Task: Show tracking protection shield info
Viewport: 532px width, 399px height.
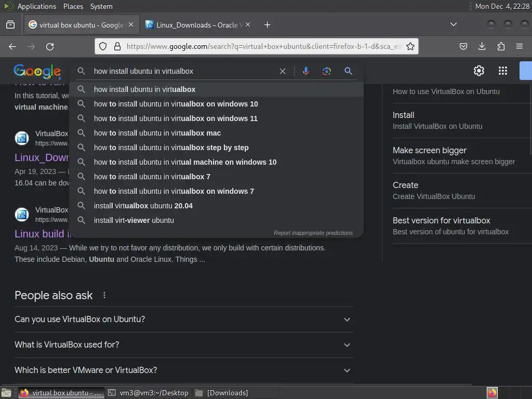Action: click(x=103, y=46)
